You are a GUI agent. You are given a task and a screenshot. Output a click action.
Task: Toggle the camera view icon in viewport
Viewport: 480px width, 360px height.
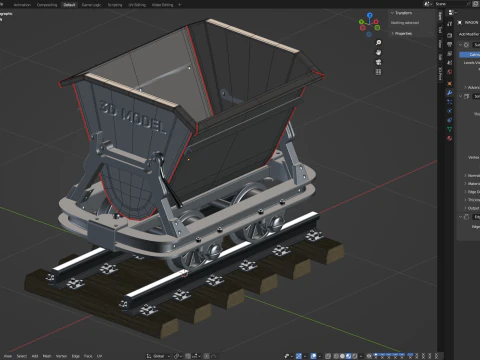(378, 62)
